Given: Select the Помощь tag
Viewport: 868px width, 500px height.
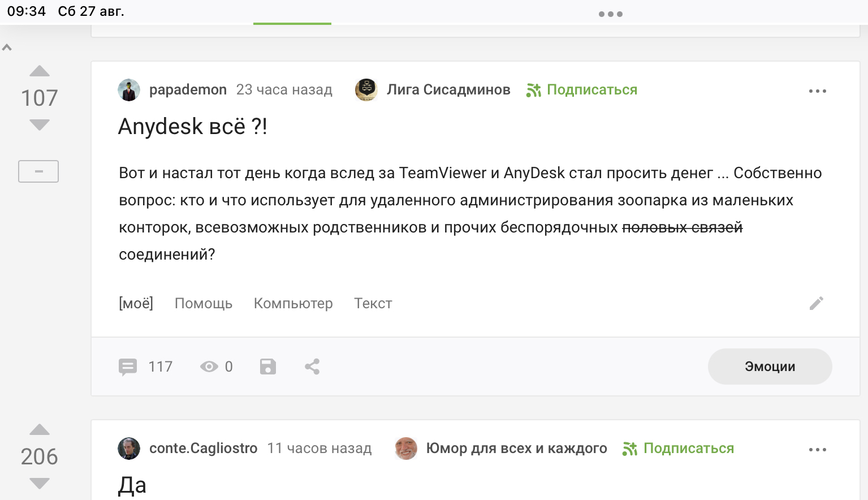Looking at the screenshot, I should 204,304.
